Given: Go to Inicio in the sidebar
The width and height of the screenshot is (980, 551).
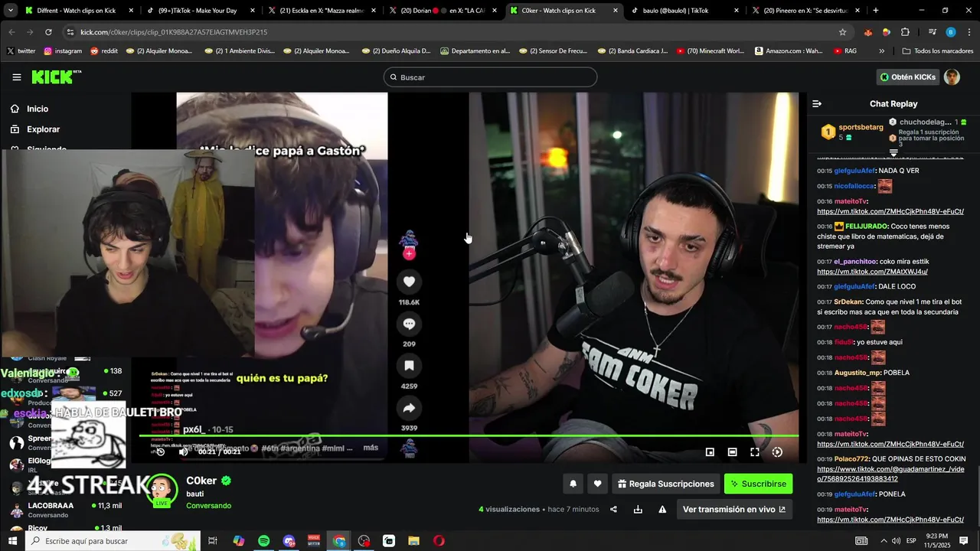Looking at the screenshot, I should coord(38,109).
